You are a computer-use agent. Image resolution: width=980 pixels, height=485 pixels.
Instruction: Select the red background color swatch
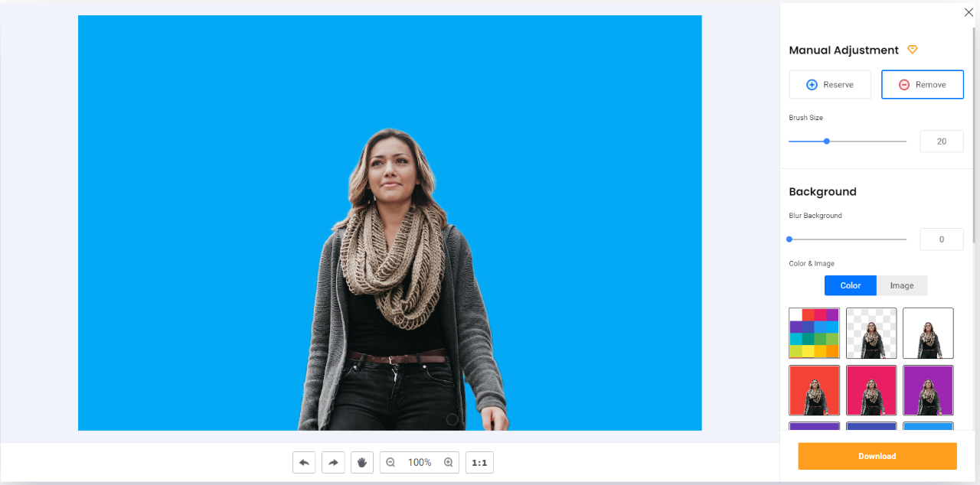[814, 390]
